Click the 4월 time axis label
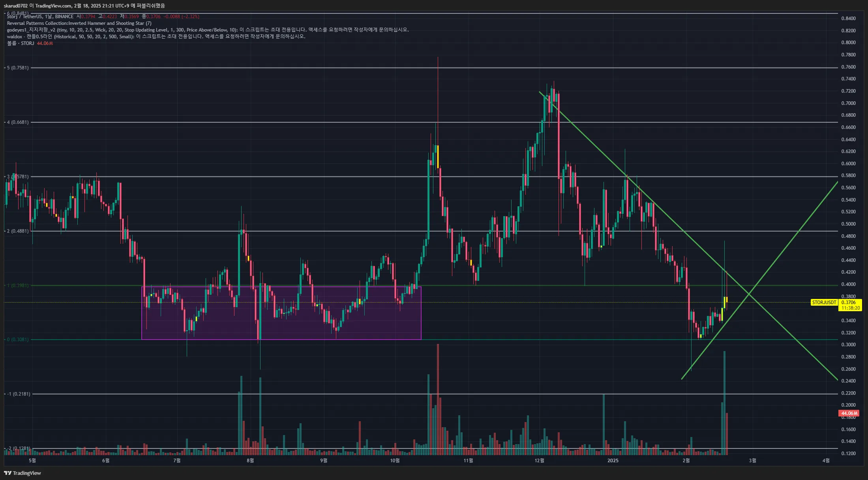 point(826,461)
